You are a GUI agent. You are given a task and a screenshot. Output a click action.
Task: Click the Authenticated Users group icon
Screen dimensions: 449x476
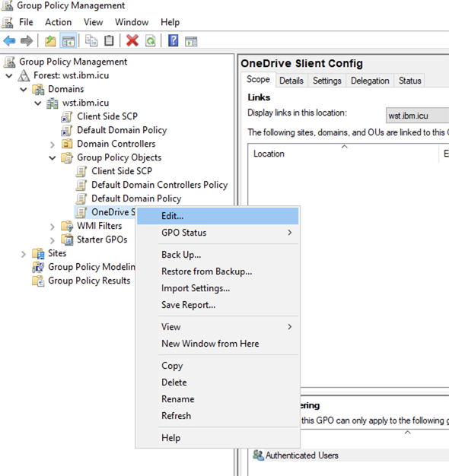click(258, 455)
